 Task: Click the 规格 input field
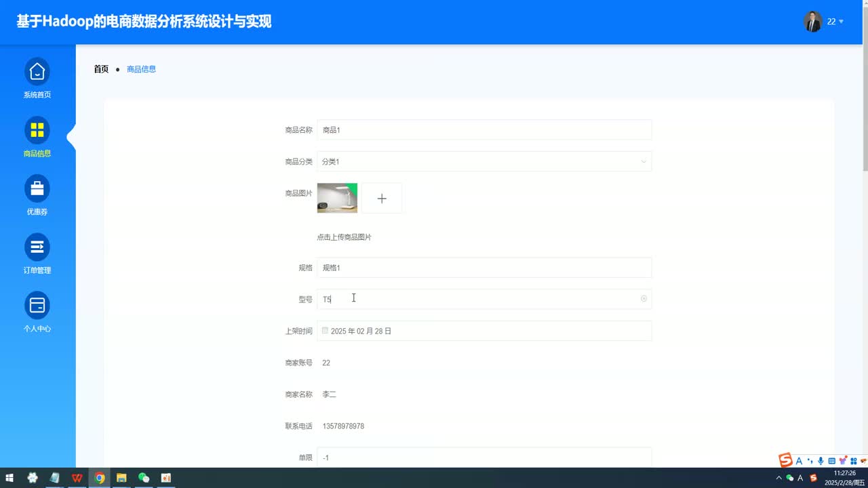tap(484, 268)
